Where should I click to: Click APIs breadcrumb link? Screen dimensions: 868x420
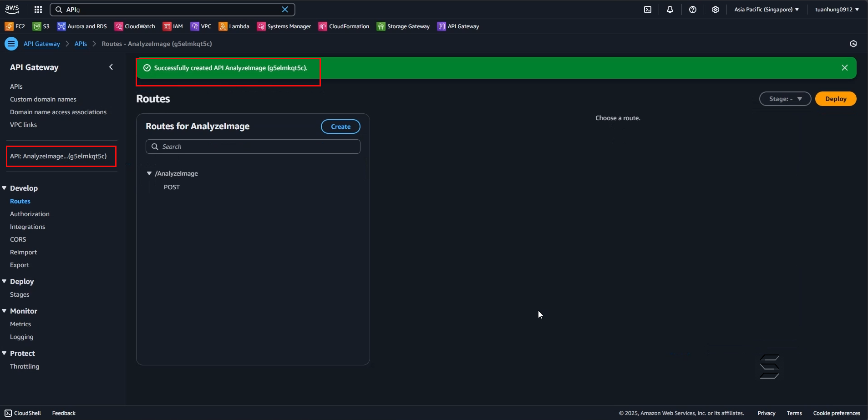coord(81,44)
